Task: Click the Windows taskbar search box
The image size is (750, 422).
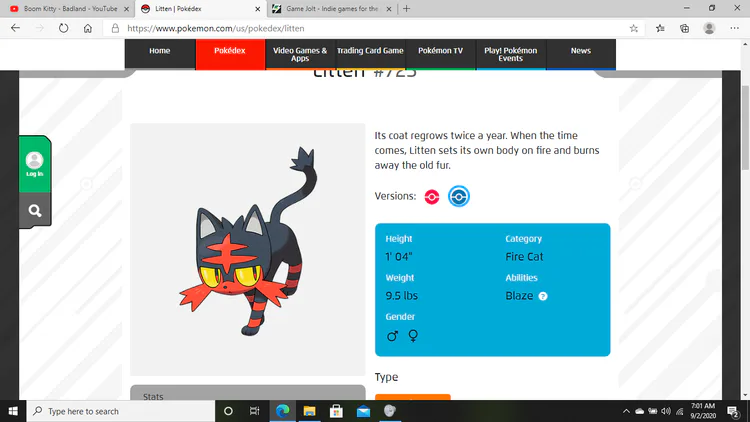Action: [x=121, y=411]
